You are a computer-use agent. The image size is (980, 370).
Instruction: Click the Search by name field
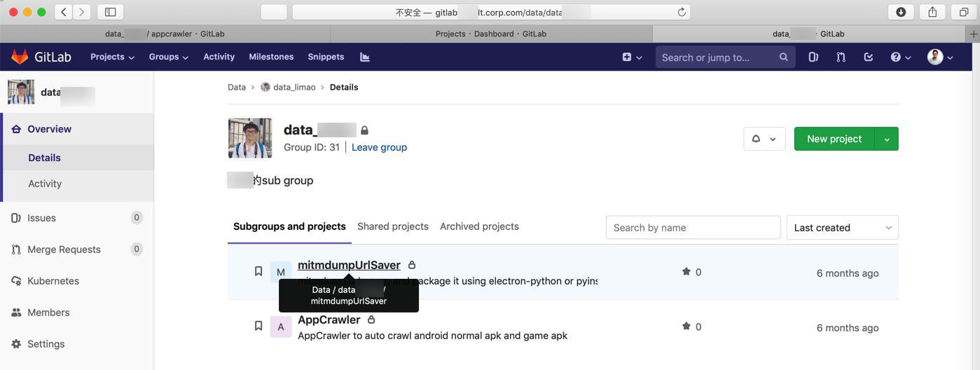tap(693, 228)
